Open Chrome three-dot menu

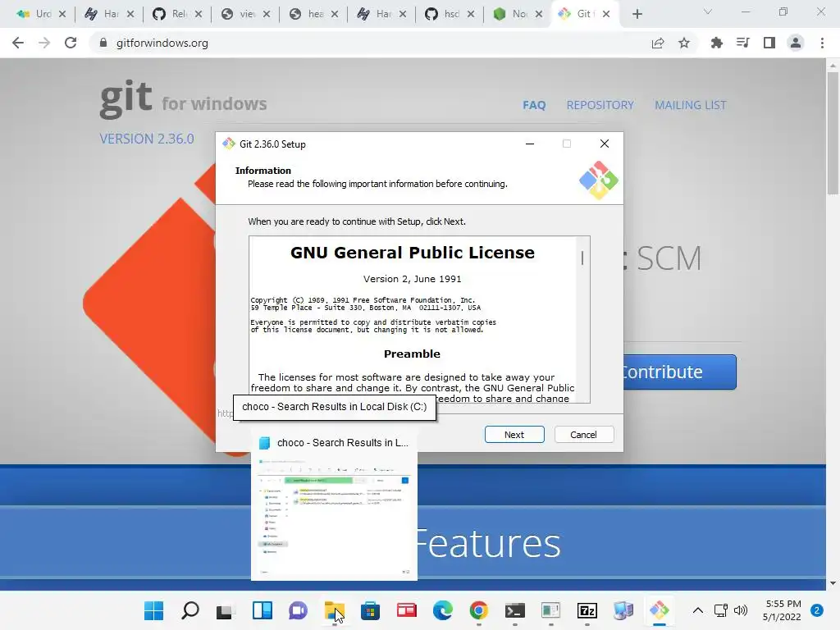coord(822,43)
